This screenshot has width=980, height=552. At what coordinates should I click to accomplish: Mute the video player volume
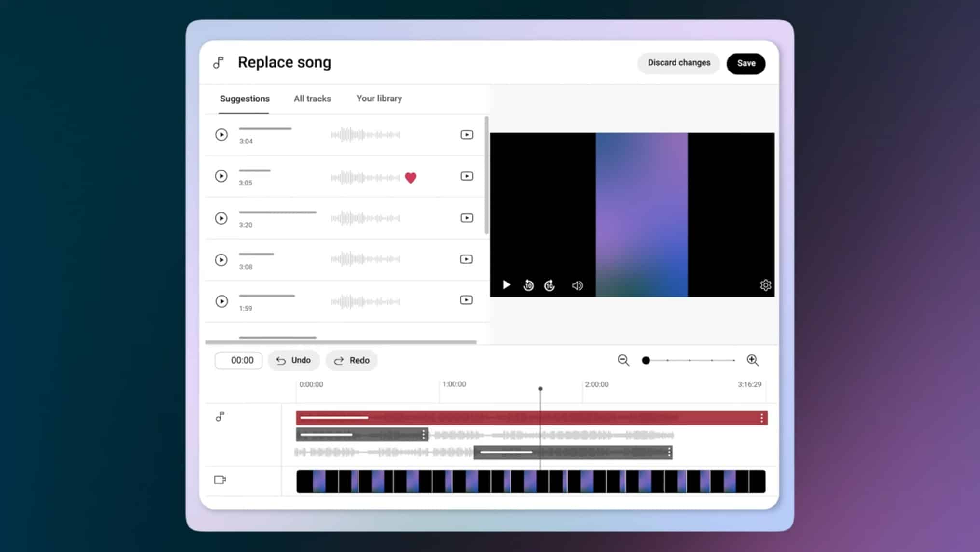coord(577,285)
